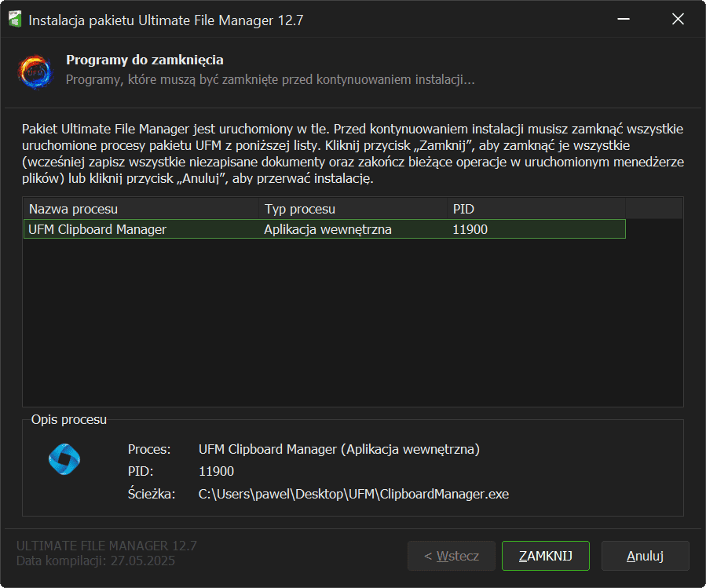The height and width of the screenshot is (588, 706).
Task: Click the Proces name value in description
Action: coord(338,449)
